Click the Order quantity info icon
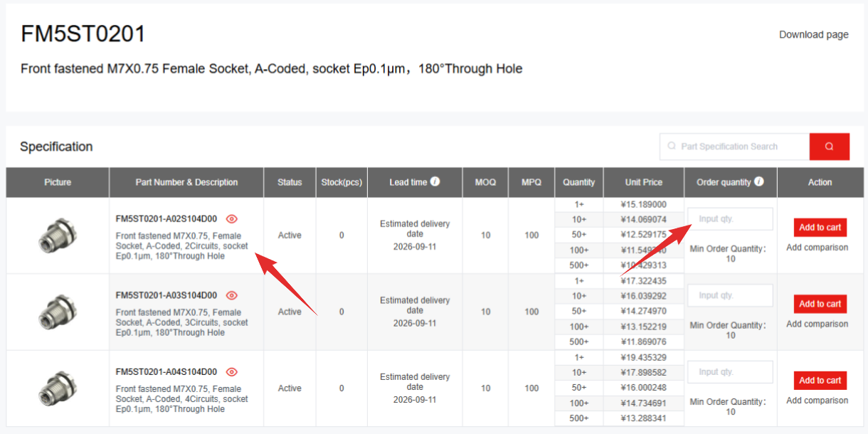The image size is (868, 434). [759, 181]
